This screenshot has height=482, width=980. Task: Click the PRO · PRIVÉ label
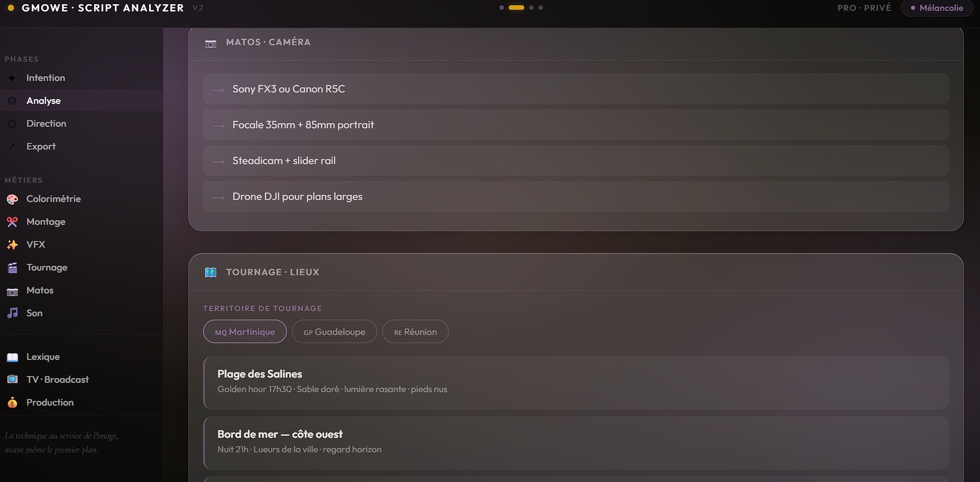(x=864, y=8)
